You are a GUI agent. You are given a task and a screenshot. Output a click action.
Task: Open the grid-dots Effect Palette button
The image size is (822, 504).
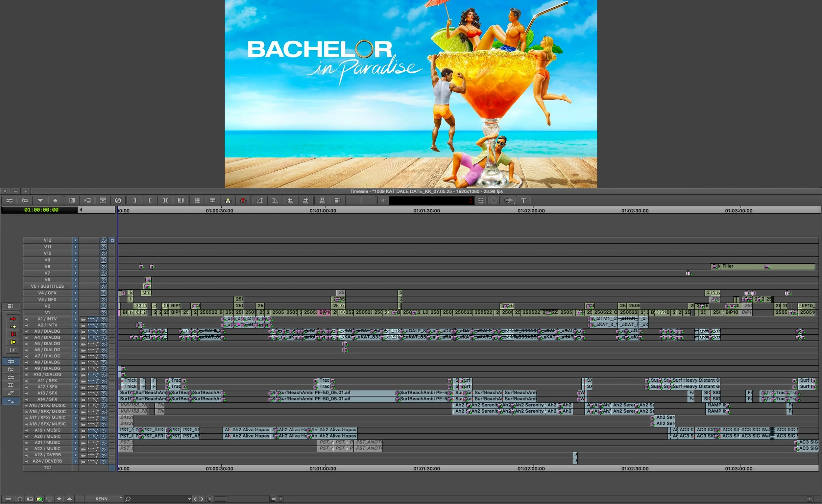197,201
